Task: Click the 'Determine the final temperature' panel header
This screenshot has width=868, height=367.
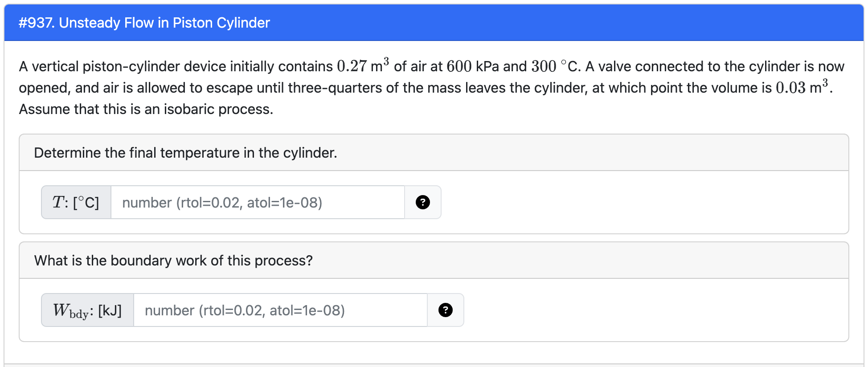Action: [x=185, y=152]
